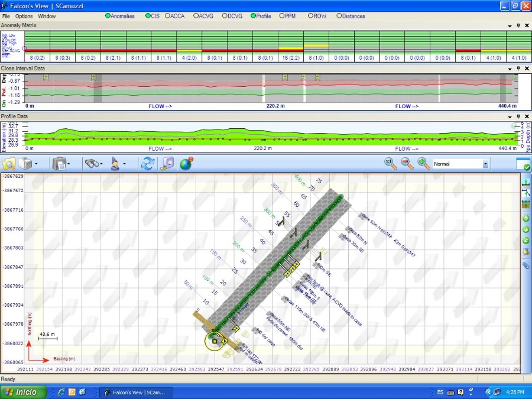Turn on the Distances toggle
Screen dimensions: 532x399
[x=339, y=16]
